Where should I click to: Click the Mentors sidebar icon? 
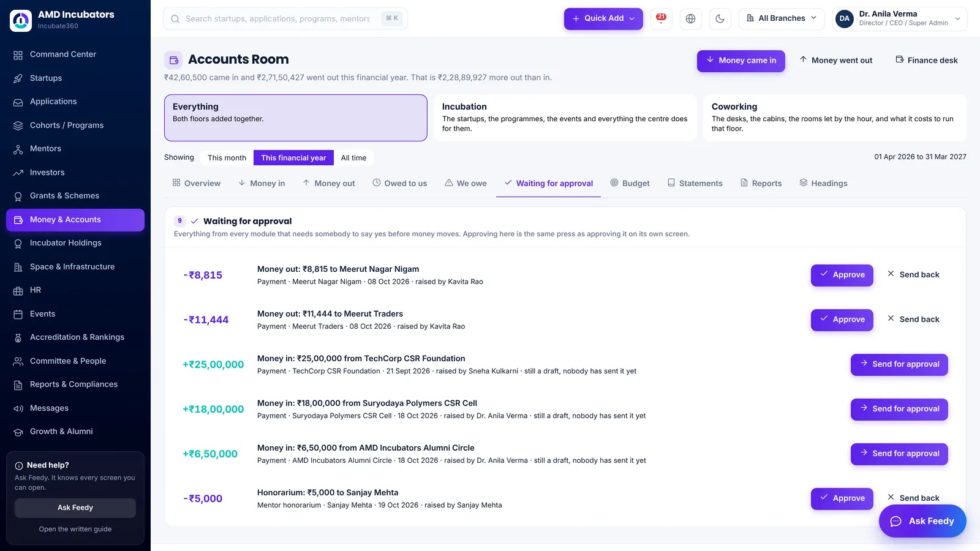tap(18, 149)
